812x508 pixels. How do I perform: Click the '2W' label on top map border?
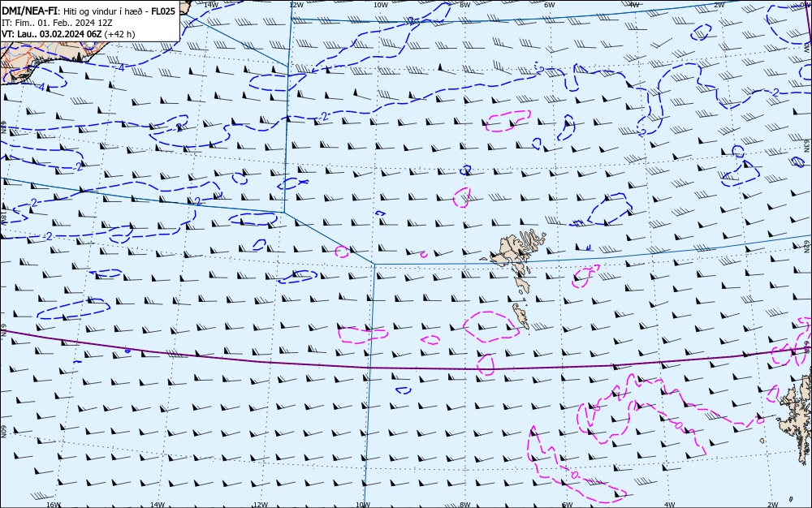(x=719, y=5)
